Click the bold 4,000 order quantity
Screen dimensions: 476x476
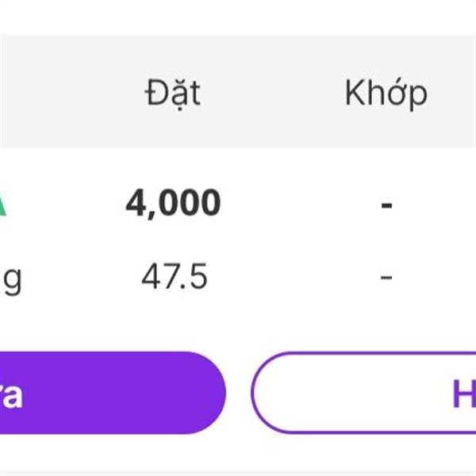(x=173, y=204)
